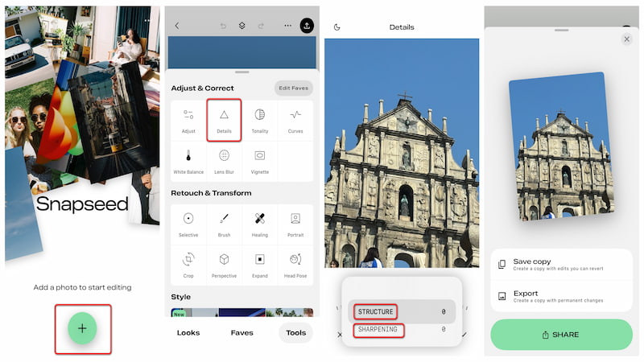Select the SHARPENING parameter row
Image resolution: width=644 pixels, height=362 pixels.
pos(402,329)
